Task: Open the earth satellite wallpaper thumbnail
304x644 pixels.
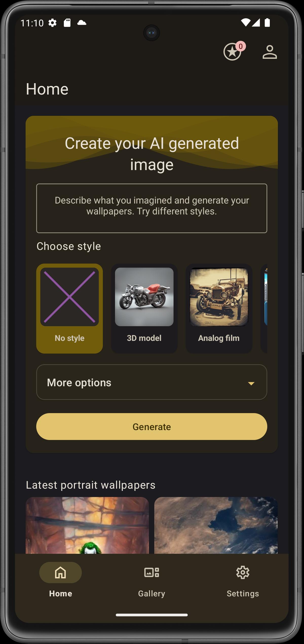Action: [x=216, y=525]
